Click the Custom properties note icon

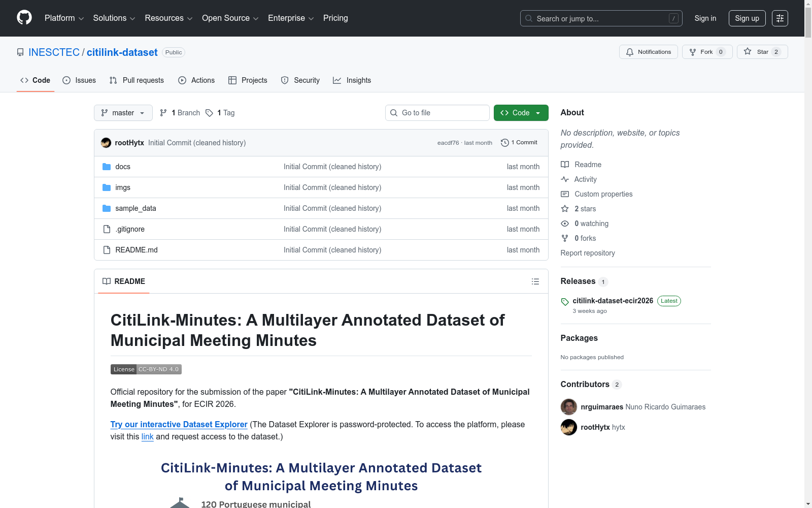pyautogui.click(x=565, y=194)
